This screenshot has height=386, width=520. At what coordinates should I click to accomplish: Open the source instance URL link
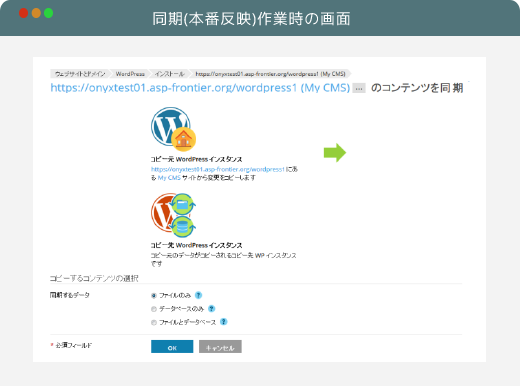pyautogui.click(x=218, y=169)
